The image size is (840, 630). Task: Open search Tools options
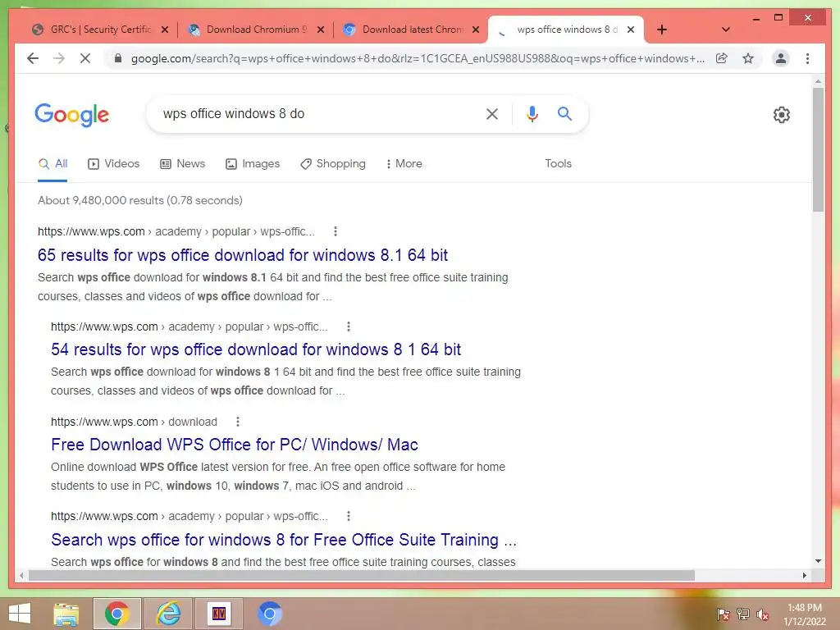558,164
